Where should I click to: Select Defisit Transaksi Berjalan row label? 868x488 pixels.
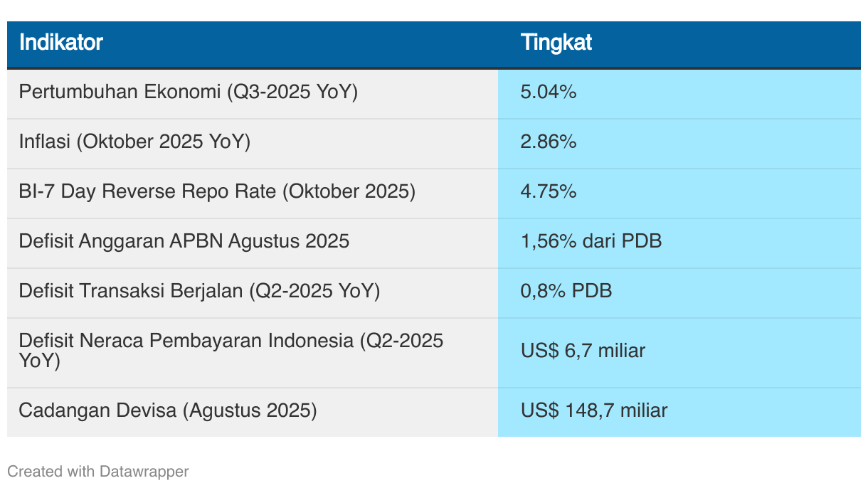pyautogui.click(x=200, y=291)
